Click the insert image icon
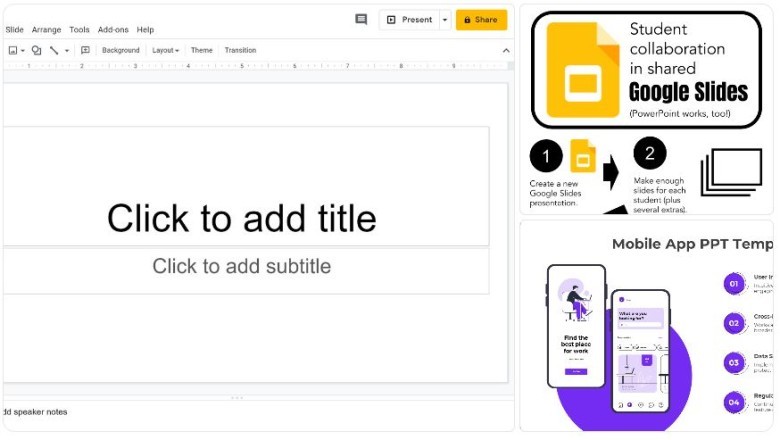This screenshot has width=780, height=440. pos(13,50)
